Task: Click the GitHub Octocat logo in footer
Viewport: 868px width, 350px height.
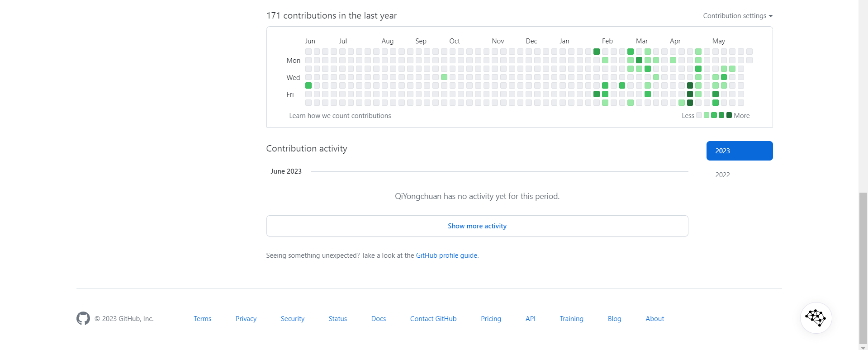Action: click(x=83, y=318)
